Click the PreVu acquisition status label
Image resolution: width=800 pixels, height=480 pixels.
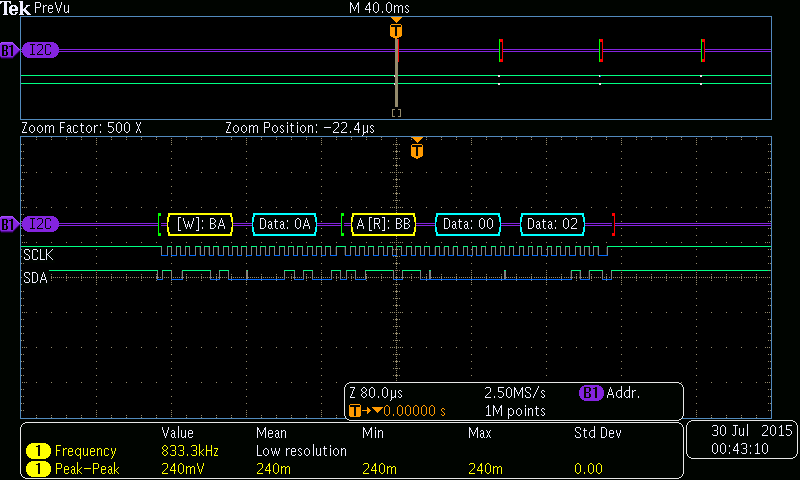point(52,8)
